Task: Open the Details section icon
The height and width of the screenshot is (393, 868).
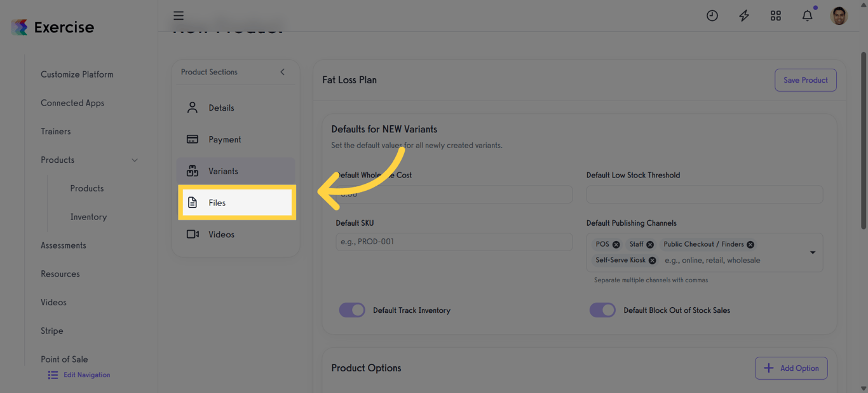Action: tap(193, 107)
